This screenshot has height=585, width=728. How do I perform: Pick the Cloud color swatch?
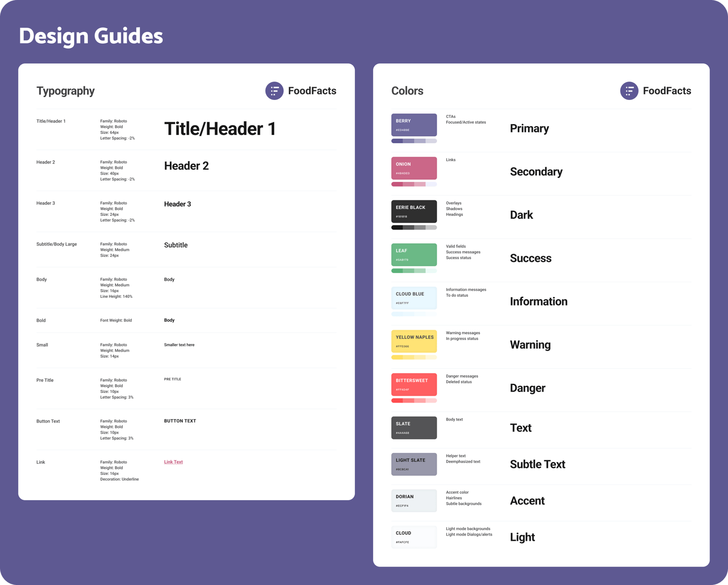[414, 537]
